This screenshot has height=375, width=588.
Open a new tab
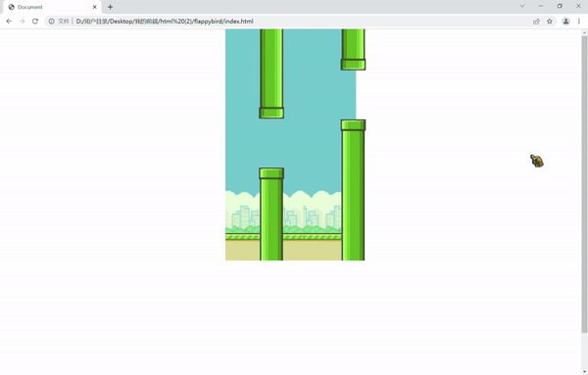[110, 7]
